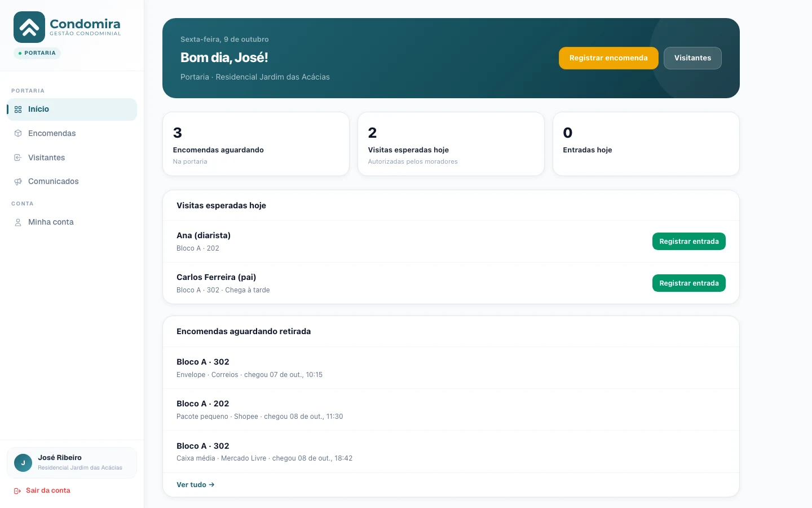Click the Comunicados megaphone icon
The image size is (812, 508).
[x=18, y=181]
